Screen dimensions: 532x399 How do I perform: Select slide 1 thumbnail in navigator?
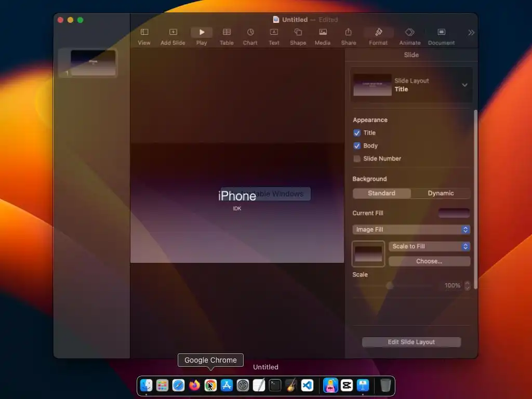(x=93, y=63)
